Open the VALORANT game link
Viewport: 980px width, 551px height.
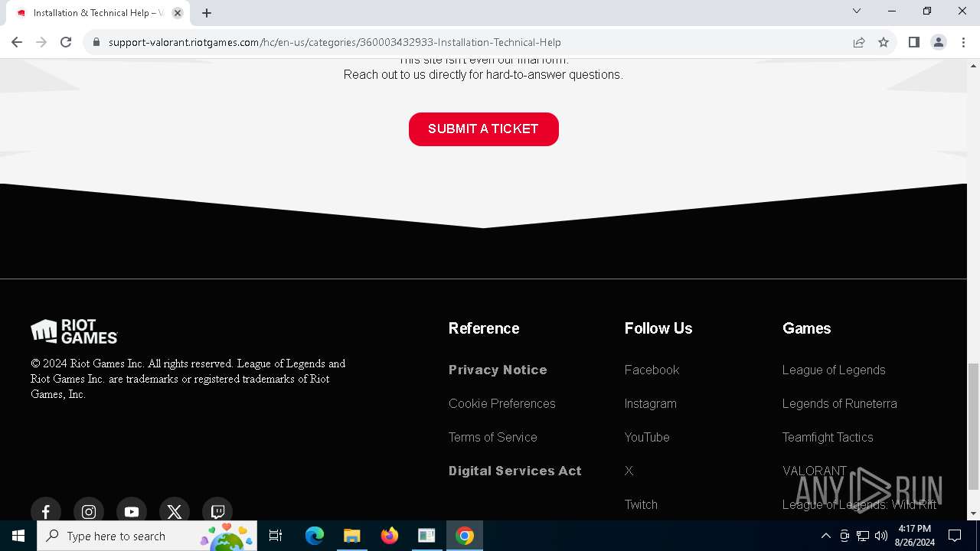pos(815,471)
